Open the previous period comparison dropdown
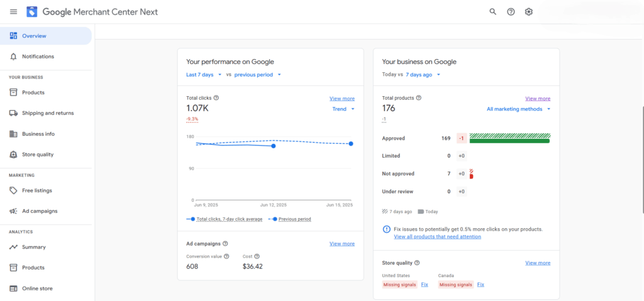This screenshot has height=301, width=644. (257, 75)
